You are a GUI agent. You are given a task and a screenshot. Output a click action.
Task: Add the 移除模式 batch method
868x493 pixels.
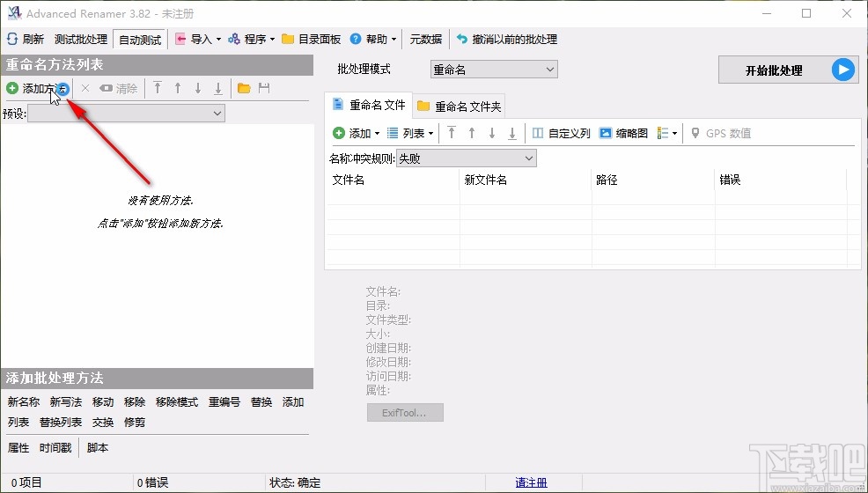[x=177, y=402]
